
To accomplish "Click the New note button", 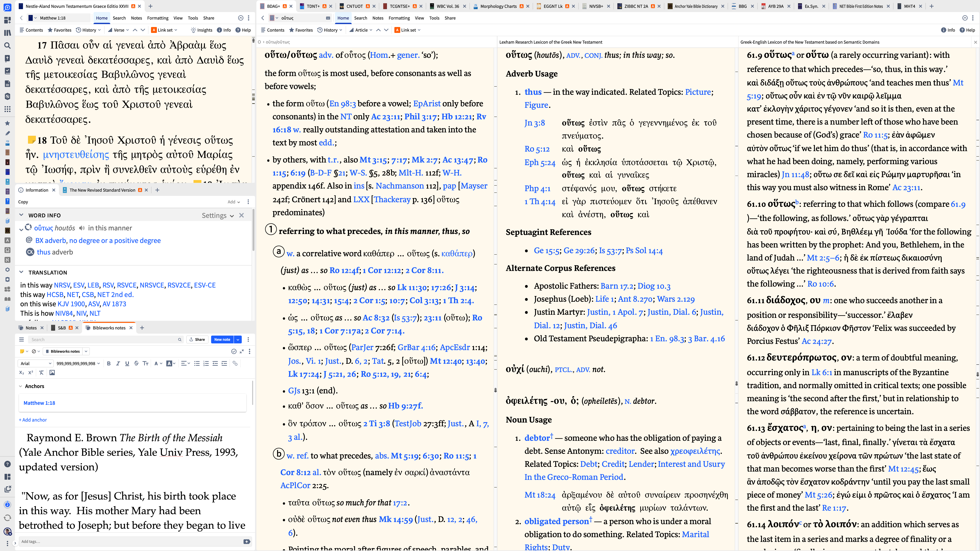I will pyautogui.click(x=222, y=340).
